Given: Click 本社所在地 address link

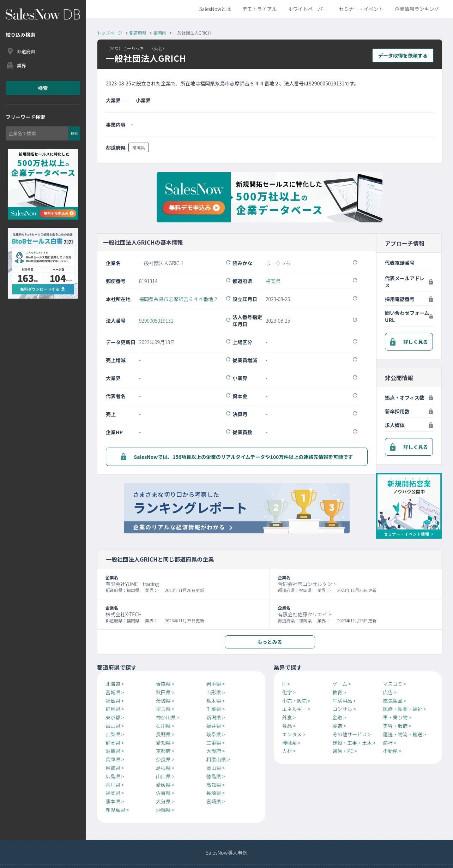Looking at the screenshot, I should (178, 299).
